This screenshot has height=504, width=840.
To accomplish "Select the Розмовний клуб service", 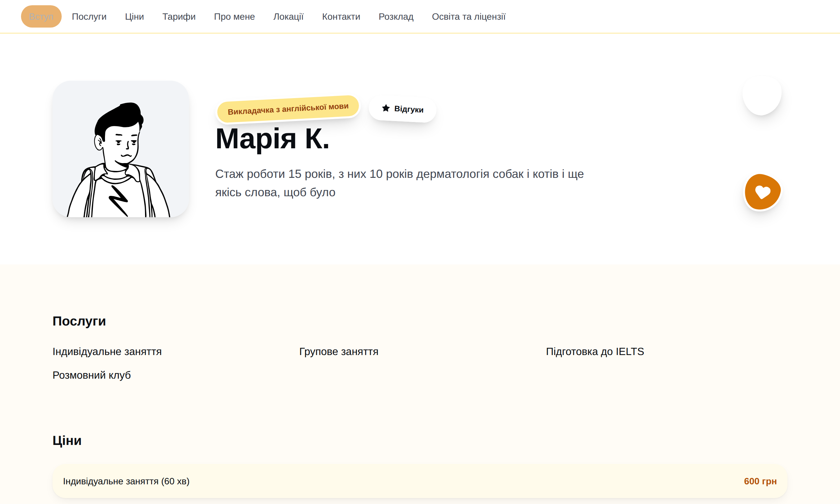I will pos(92,375).
